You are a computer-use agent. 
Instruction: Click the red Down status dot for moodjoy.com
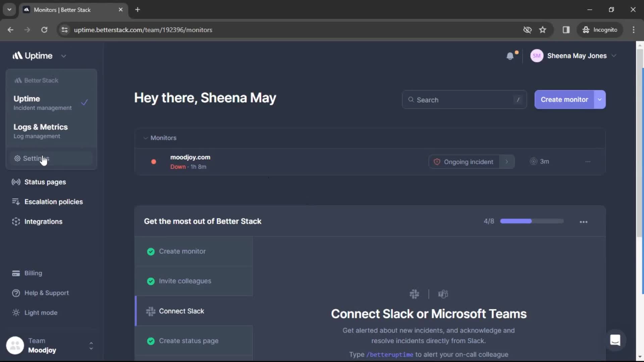pos(154,162)
